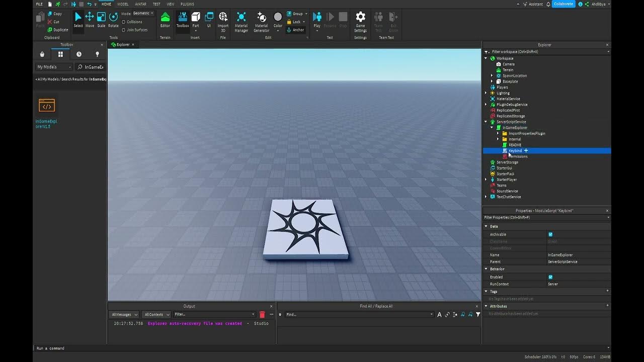Image resolution: width=644 pixels, height=362 pixels.
Task: Open the FILE menu
Action: 39,4
